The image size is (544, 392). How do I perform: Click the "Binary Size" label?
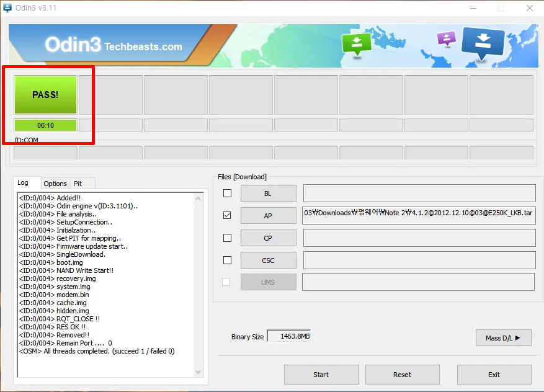tap(247, 337)
